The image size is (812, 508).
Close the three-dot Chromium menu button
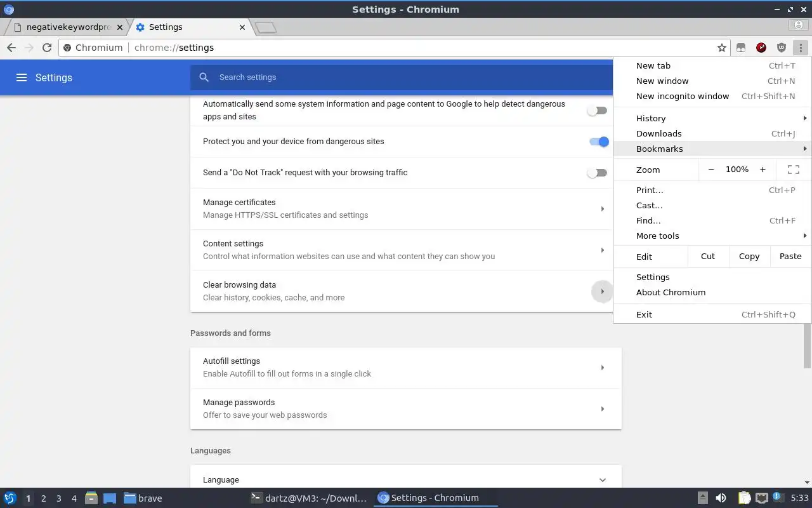[x=801, y=48]
